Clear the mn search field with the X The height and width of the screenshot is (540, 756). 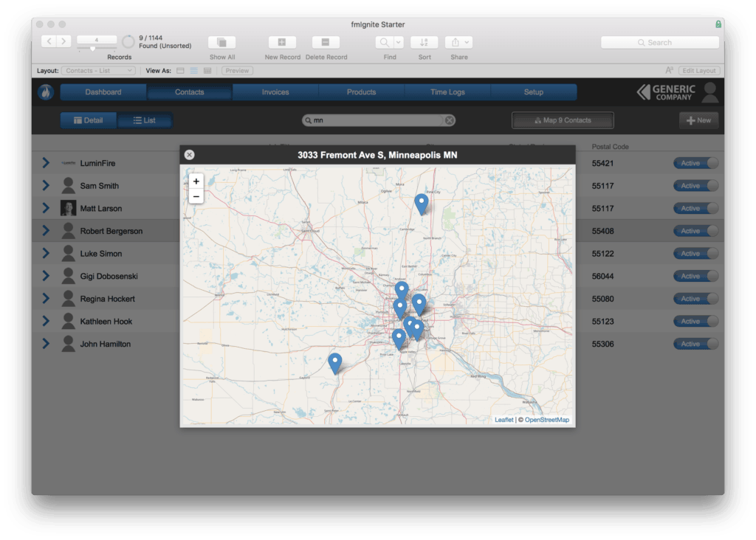point(449,120)
